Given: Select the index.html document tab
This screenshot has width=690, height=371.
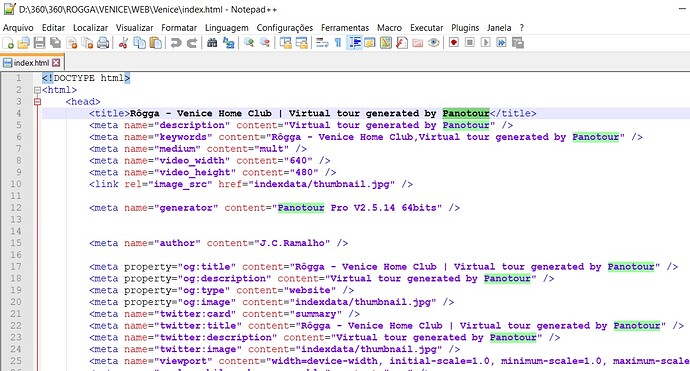Looking at the screenshot, I should pos(32,62).
